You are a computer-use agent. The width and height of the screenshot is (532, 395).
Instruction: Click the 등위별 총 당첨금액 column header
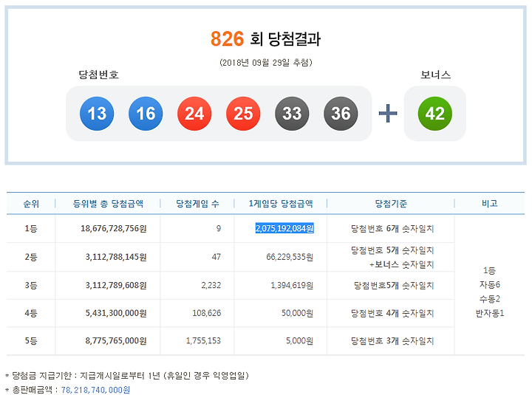pos(108,204)
